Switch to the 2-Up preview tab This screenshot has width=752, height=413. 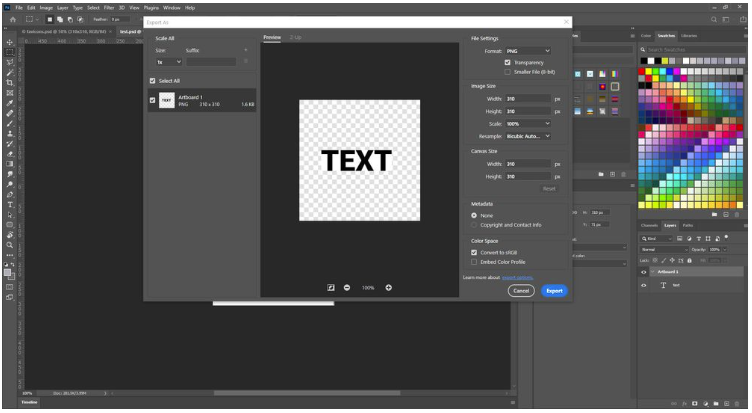click(x=295, y=37)
